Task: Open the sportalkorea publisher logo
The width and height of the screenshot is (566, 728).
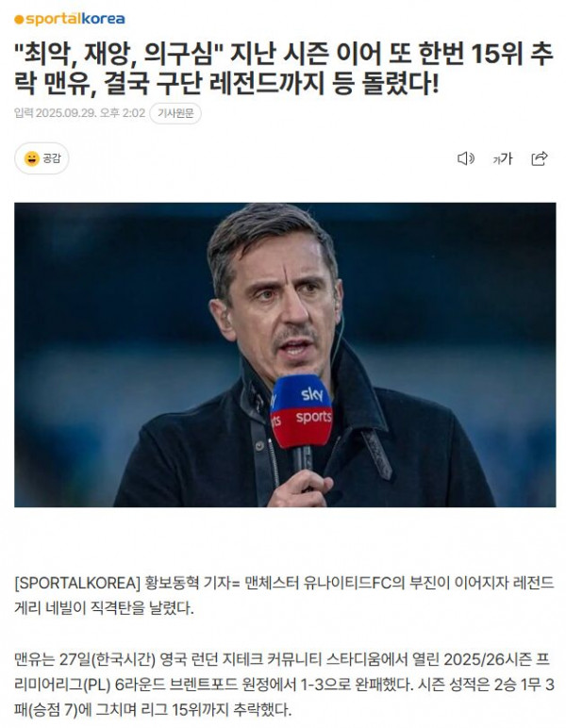Action: (70, 19)
